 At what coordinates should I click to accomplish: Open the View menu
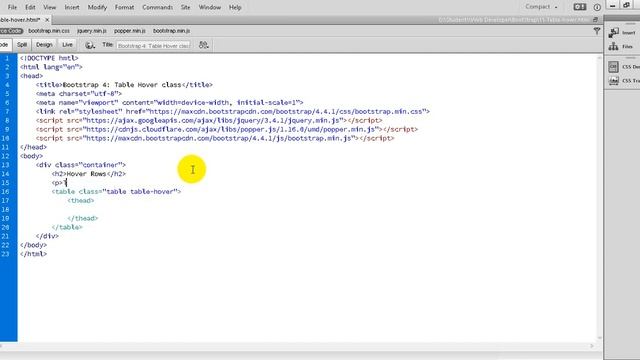coord(49,7)
